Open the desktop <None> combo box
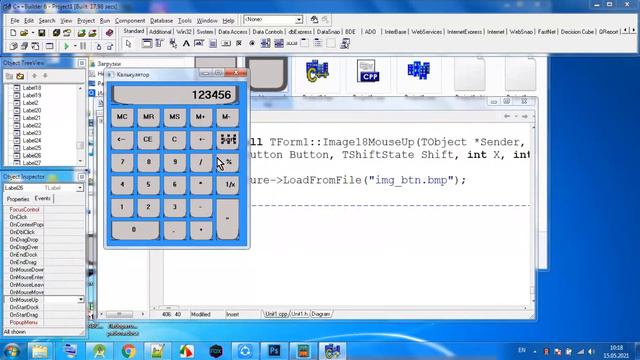 [x=299, y=20]
